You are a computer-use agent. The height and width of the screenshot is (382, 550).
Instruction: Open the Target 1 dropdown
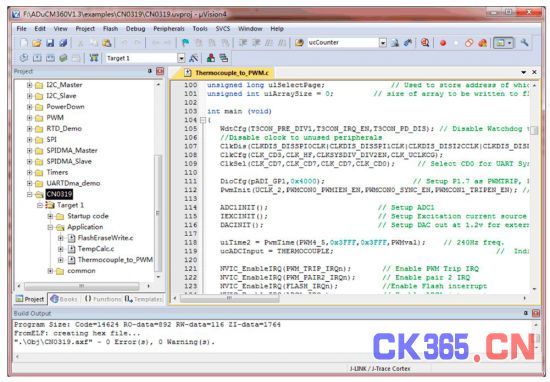pyautogui.click(x=181, y=58)
